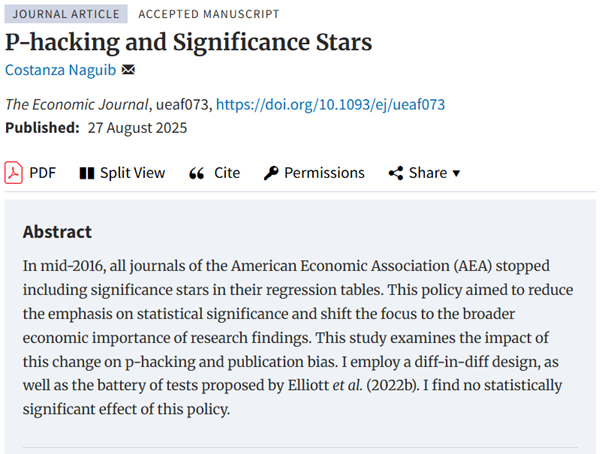Click the Cite quotation marks icon

coord(197,173)
